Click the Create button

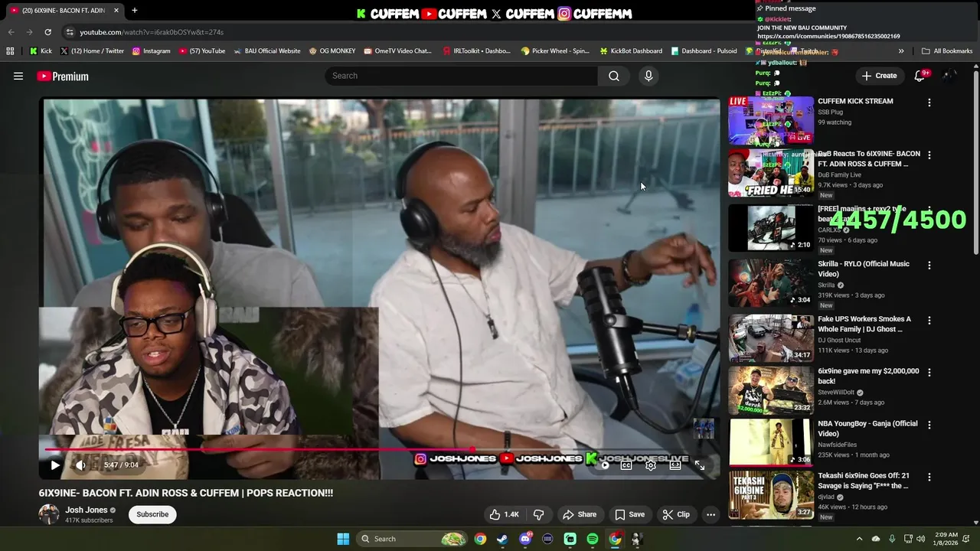tap(879, 76)
